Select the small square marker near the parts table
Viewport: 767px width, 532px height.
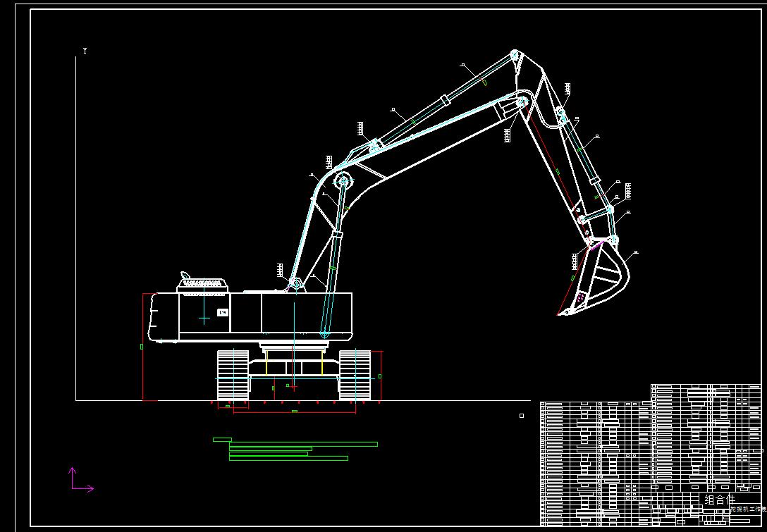(522, 416)
